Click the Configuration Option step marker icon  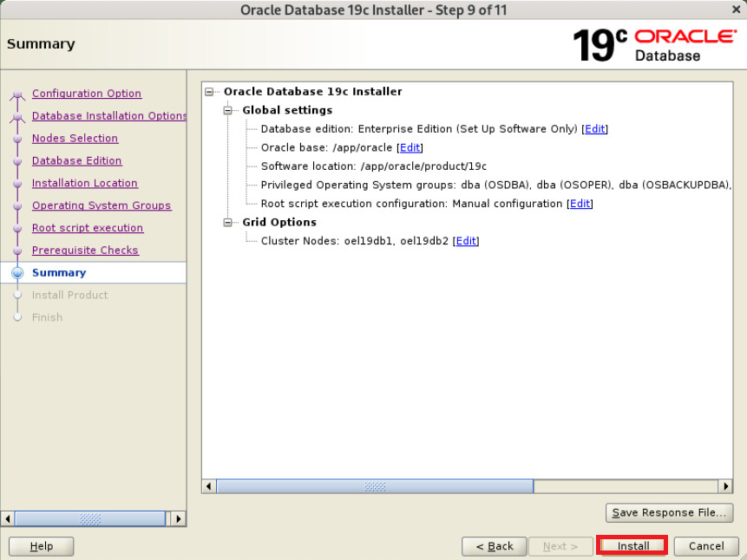pyautogui.click(x=17, y=94)
